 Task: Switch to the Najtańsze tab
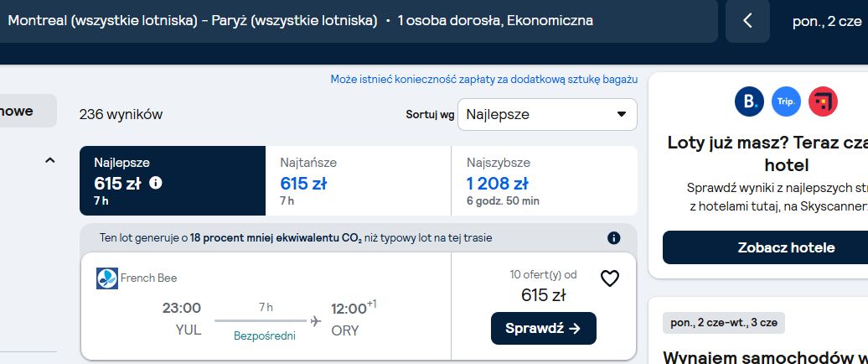point(358,180)
